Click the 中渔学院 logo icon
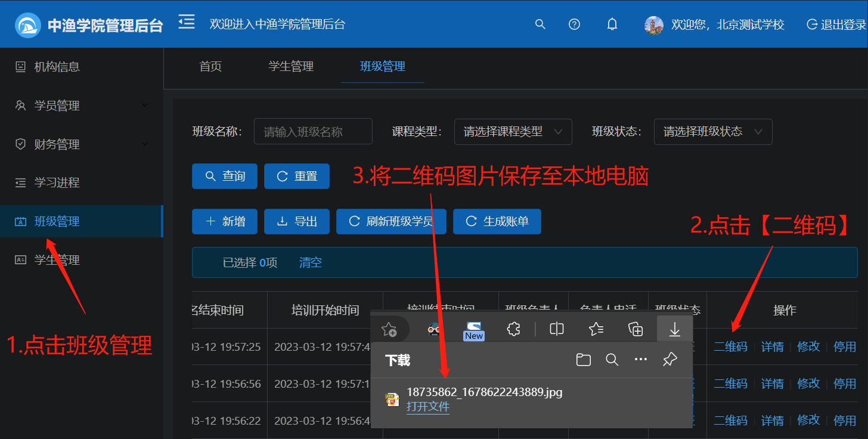This screenshot has height=439, width=868. click(x=27, y=25)
